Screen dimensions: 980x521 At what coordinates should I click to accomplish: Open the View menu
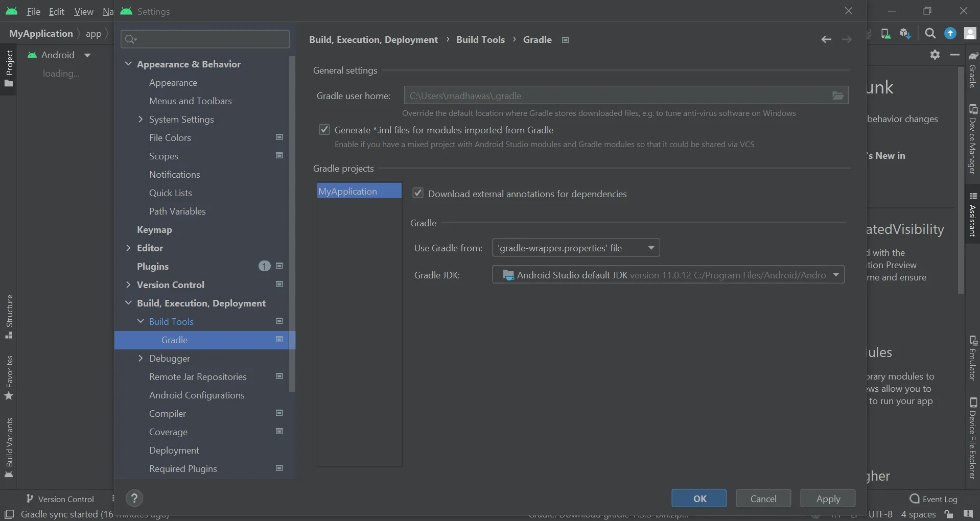84,11
